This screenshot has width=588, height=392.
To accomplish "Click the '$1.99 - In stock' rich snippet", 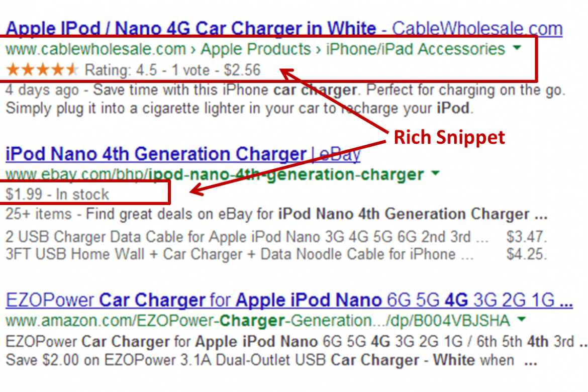I will (x=58, y=193).
